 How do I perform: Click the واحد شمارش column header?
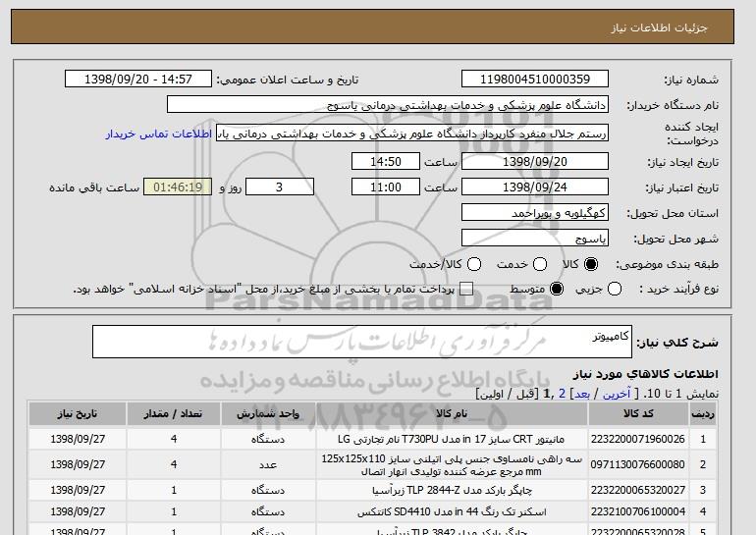(x=268, y=414)
